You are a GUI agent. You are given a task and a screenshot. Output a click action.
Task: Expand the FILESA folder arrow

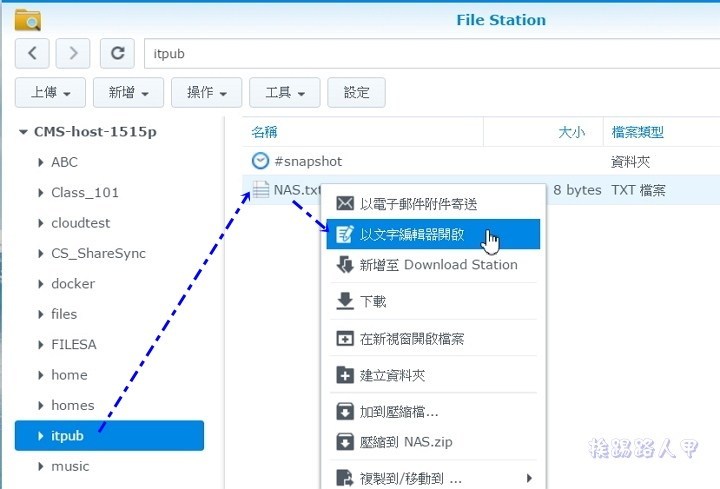(x=41, y=344)
